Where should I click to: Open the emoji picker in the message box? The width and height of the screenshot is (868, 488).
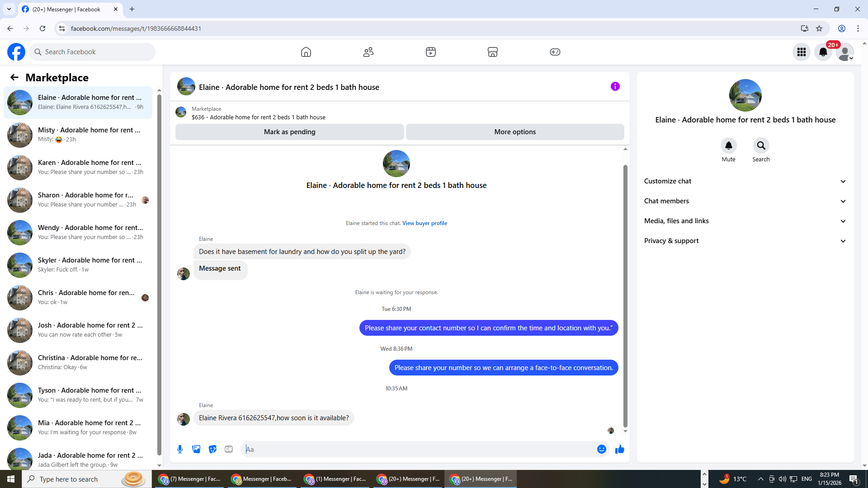[x=601, y=449]
